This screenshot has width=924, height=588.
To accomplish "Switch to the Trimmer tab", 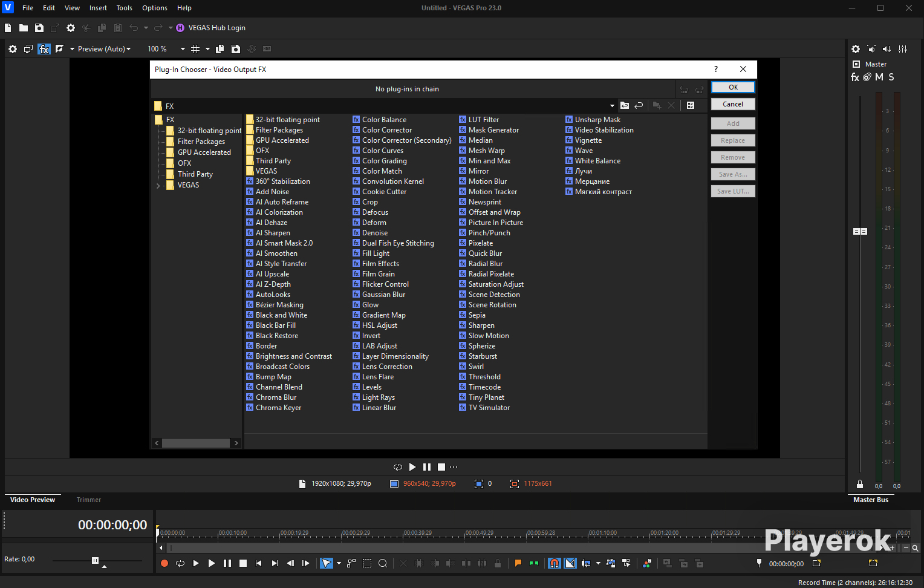I will [89, 500].
